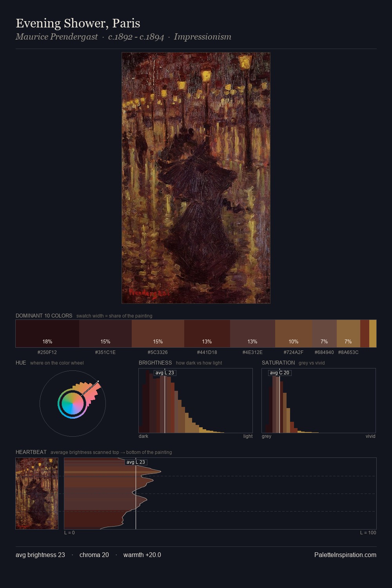Click the 'dark' axis label under Brightness
392x588 pixels.
point(143,436)
